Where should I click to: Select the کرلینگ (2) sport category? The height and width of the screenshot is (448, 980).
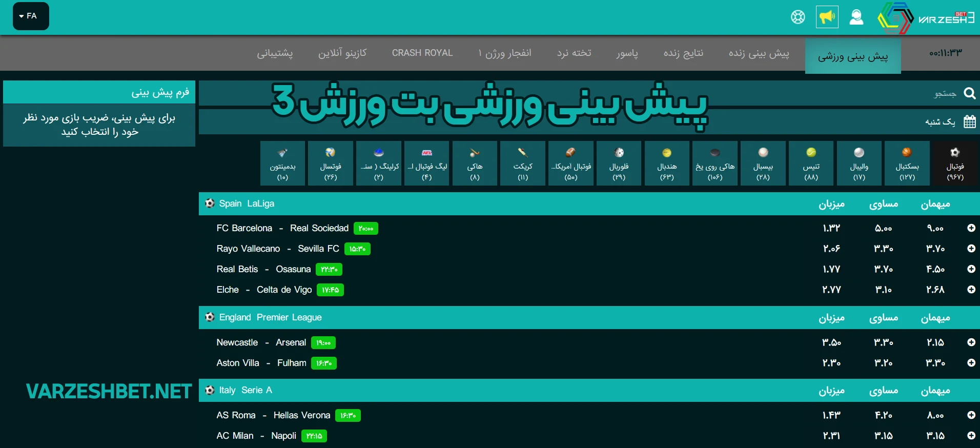(x=379, y=163)
